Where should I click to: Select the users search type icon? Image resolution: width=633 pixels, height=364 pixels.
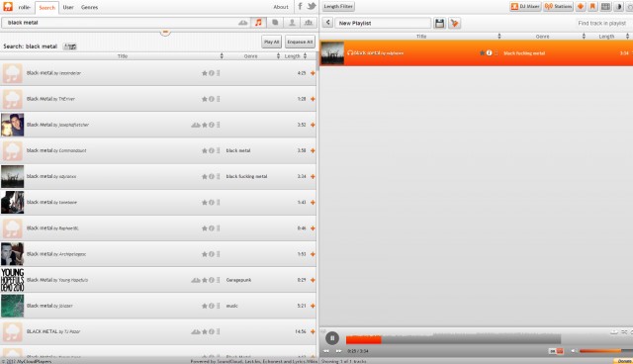point(292,23)
